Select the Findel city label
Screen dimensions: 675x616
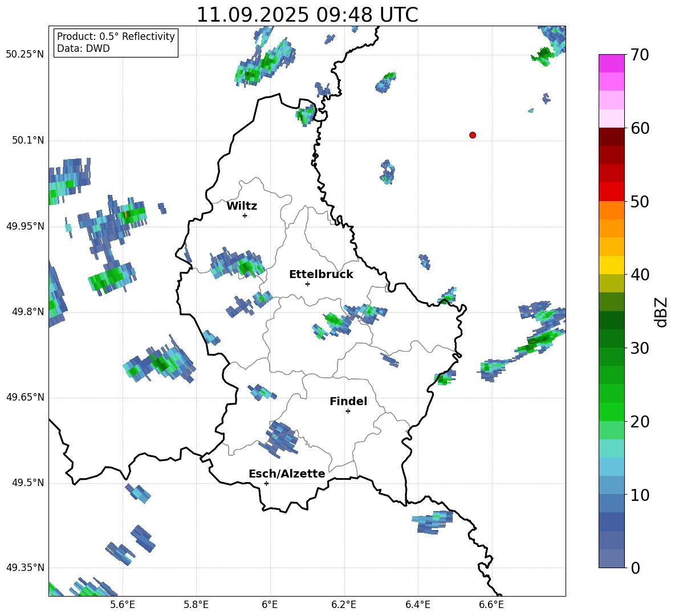coord(348,401)
